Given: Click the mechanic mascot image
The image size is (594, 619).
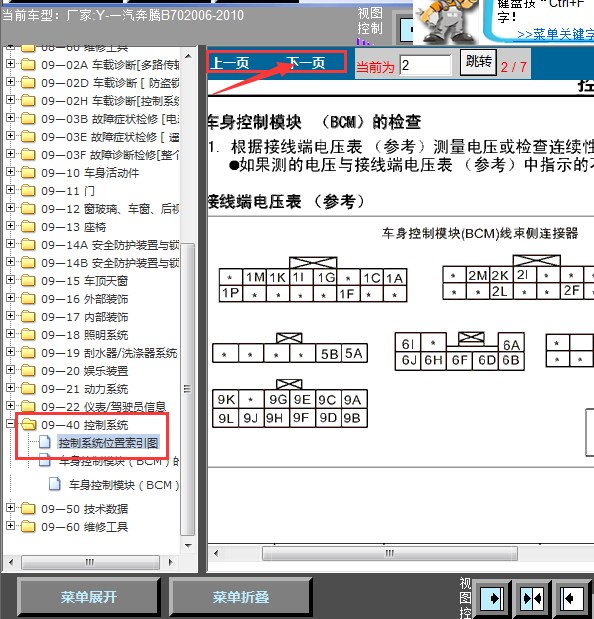Looking at the screenshot, I should coord(447,21).
